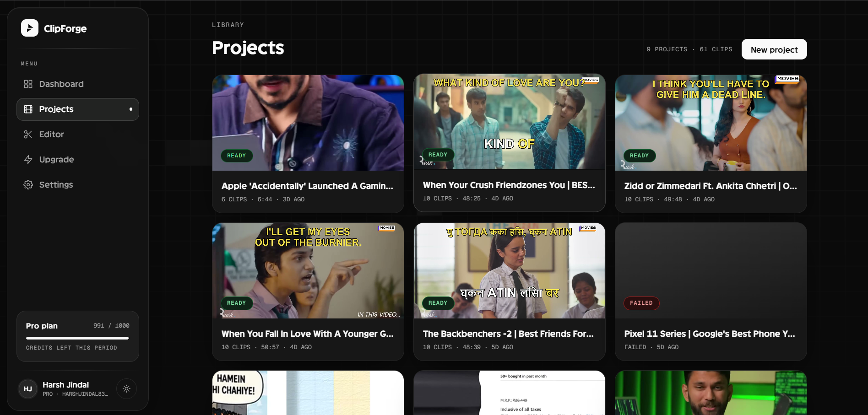Click the Upgrade lightning bolt icon
This screenshot has height=415, width=868.
click(28, 160)
